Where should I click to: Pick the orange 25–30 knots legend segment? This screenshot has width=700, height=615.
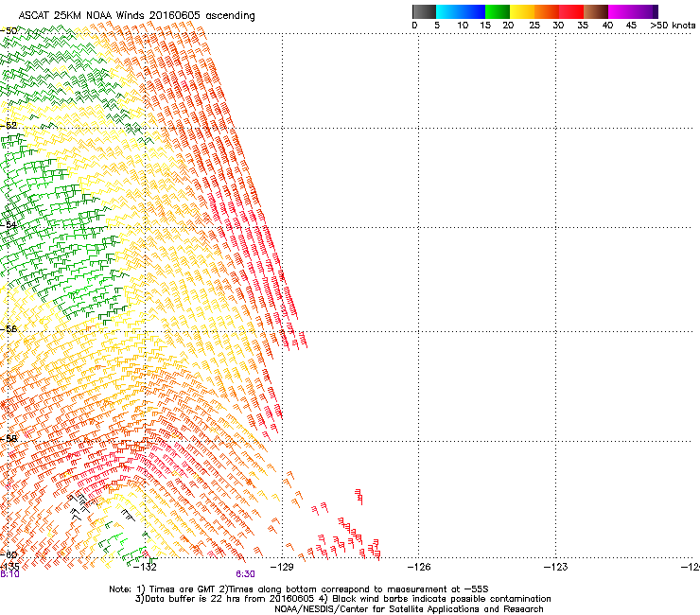click(x=547, y=11)
